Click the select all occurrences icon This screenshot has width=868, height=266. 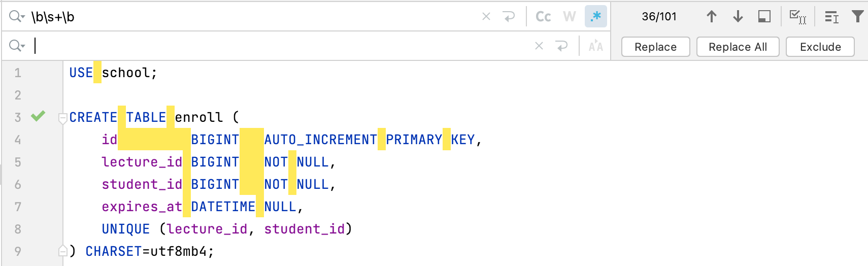[798, 17]
